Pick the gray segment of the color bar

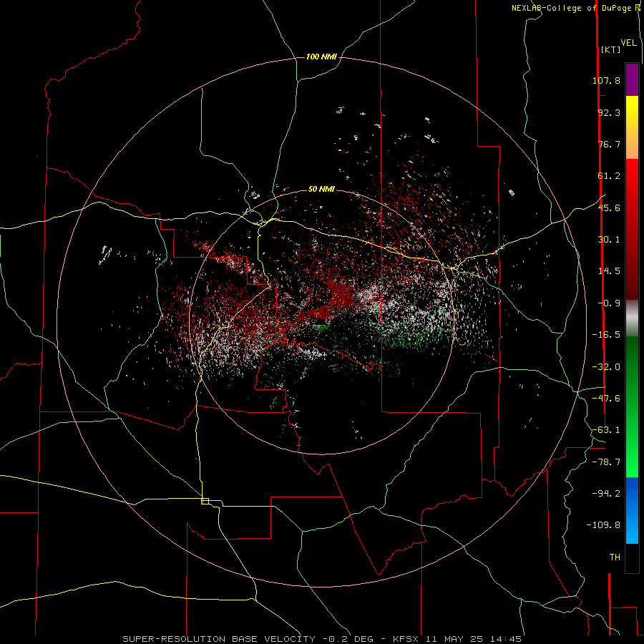632,318
